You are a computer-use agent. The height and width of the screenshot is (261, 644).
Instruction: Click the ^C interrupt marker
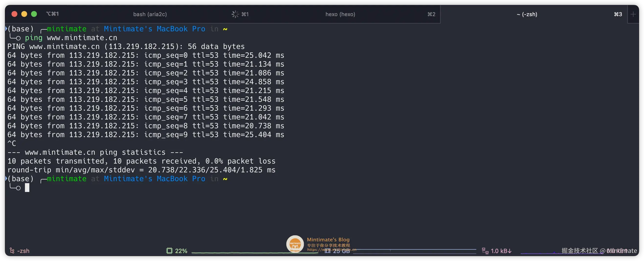point(12,144)
